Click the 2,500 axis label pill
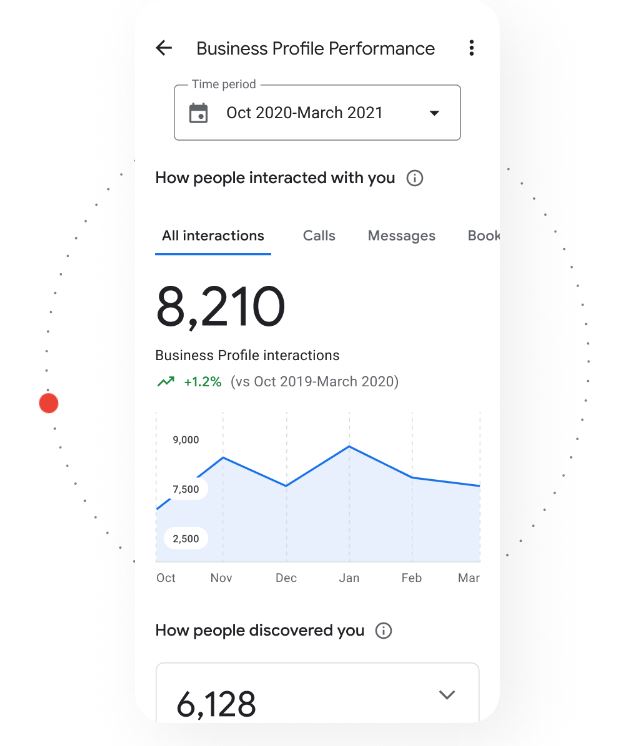Image resolution: width=618 pixels, height=746 pixels. (185, 539)
